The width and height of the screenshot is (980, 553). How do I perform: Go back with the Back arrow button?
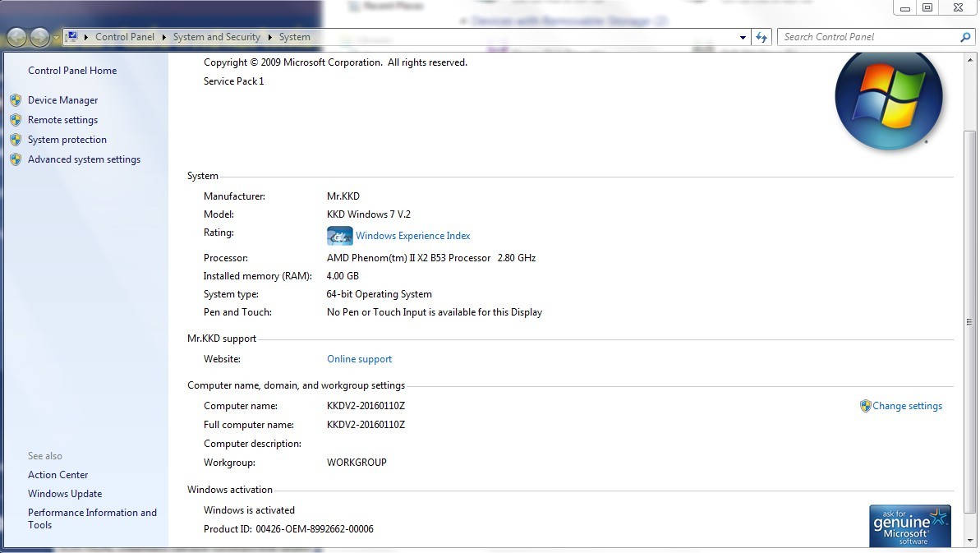[17, 38]
